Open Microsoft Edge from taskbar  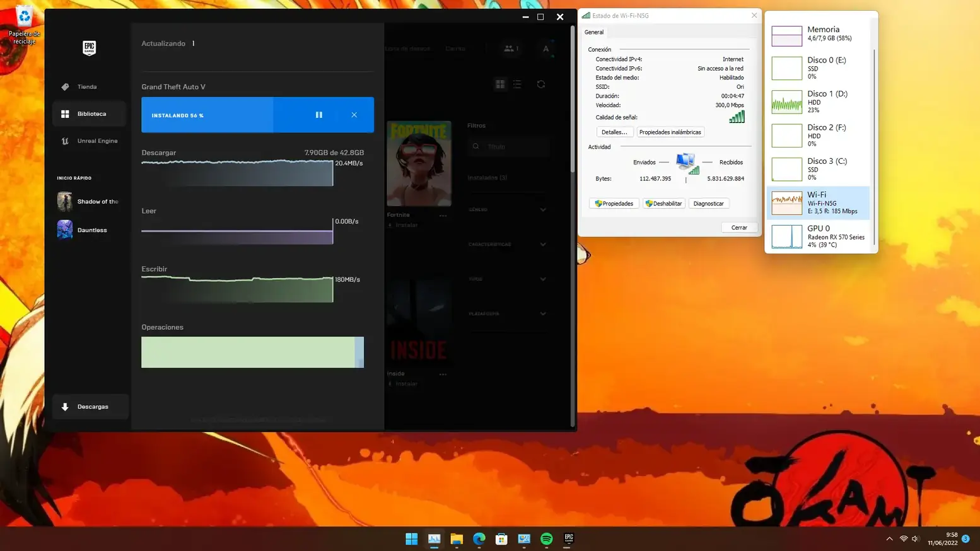[479, 538]
